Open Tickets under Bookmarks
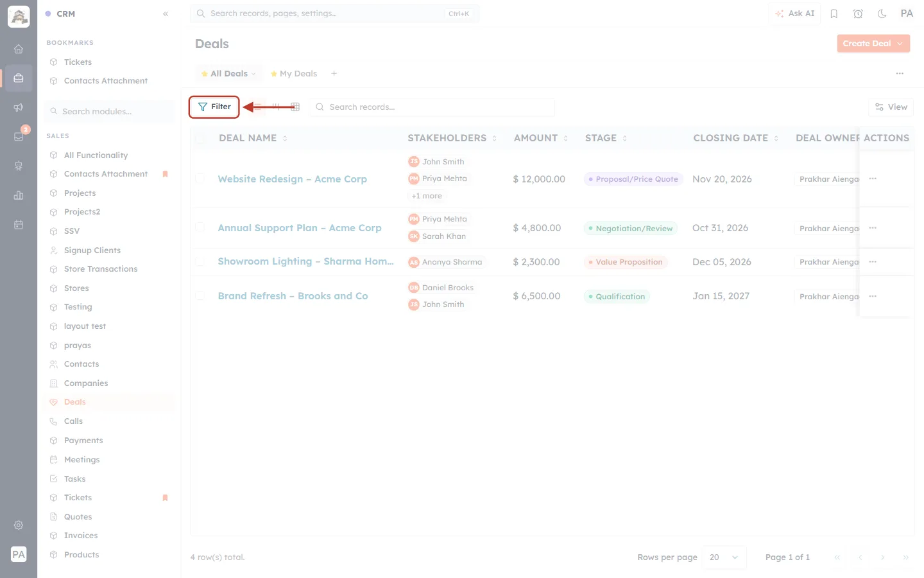This screenshot has width=924, height=578. tap(78, 62)
